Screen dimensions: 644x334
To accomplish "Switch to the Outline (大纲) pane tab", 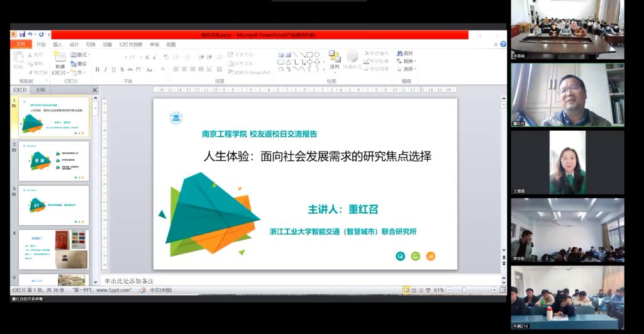I will pos(40,90).
